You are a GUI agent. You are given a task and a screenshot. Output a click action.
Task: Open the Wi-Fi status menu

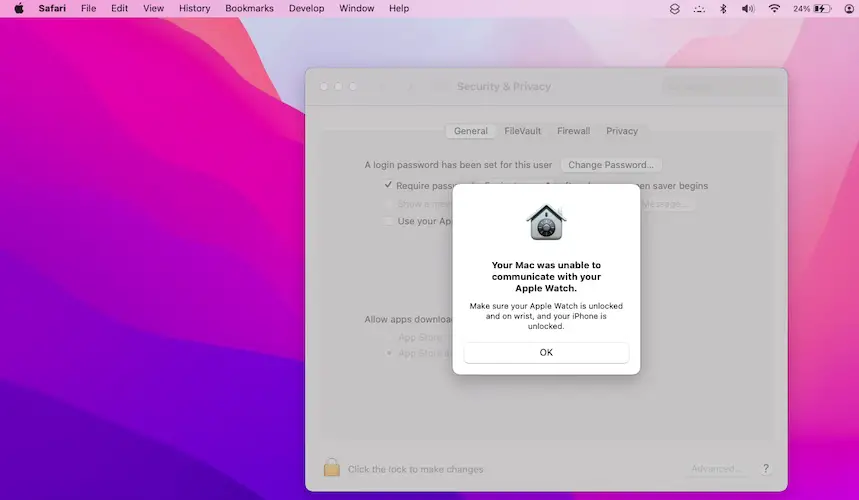tap(774, 8)
